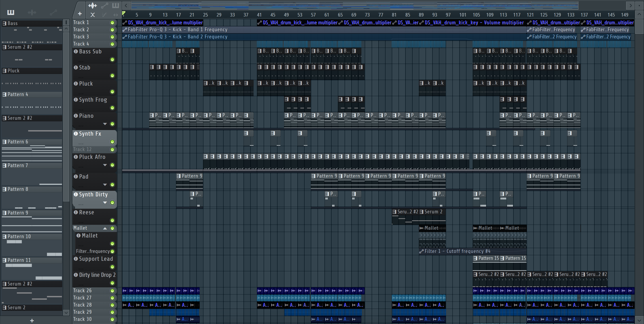Screen dimensions: 644x324
Task: Click the plus button below the pattern picker
Action: tap(32, 320)
